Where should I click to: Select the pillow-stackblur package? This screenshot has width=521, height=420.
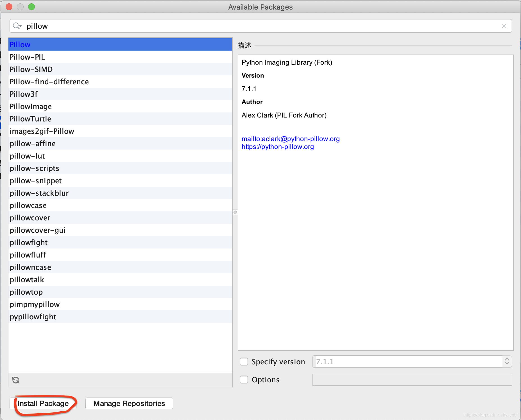pyautogui.click(x=120, y=193)
